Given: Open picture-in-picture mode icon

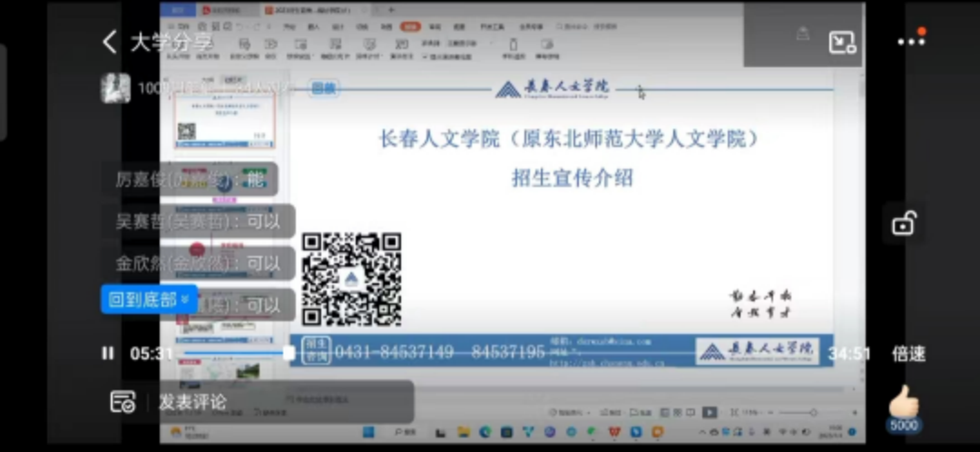Looking at the screenshot, I should 842,42.
